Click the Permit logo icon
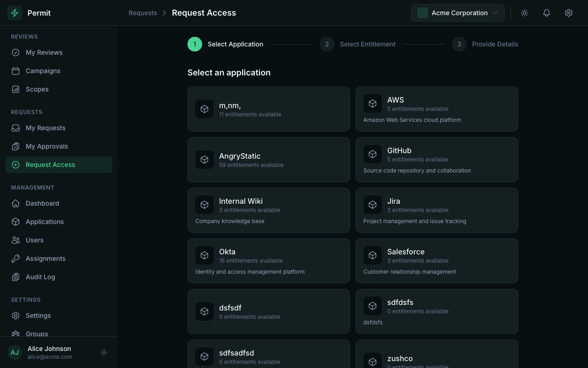Screen dimensions: 588x368 click(x=15, y=13)
